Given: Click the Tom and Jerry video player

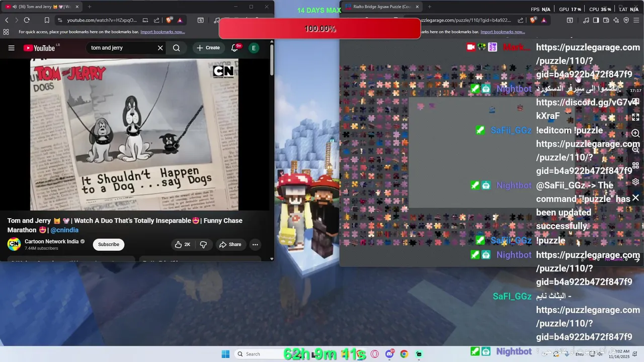Looking at the screenshot, I should [134, 134].
